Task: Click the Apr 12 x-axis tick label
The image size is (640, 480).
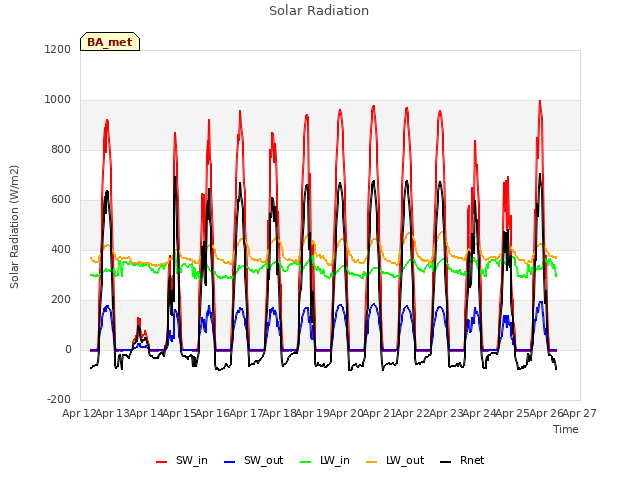Action: 79,413
